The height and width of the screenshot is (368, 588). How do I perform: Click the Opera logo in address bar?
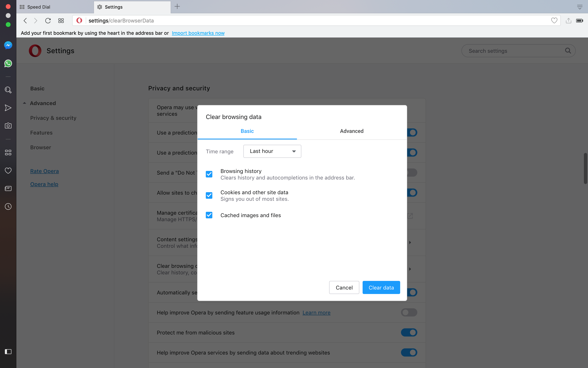pyautogui.click(x=79, y=20)
